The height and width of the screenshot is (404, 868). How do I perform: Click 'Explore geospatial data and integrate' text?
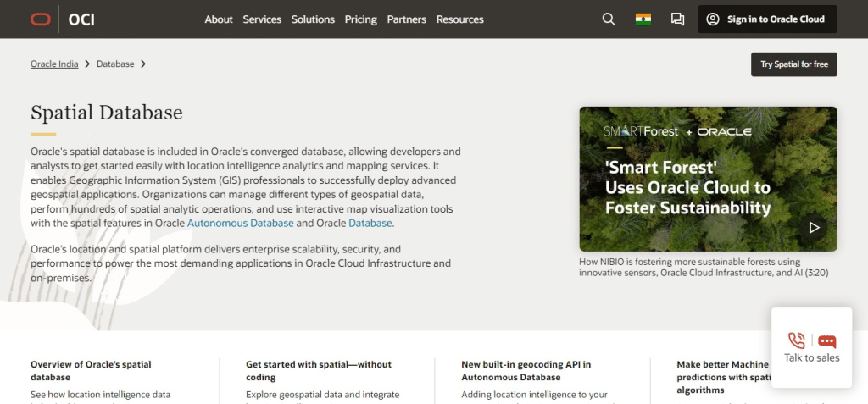[323, 395]
